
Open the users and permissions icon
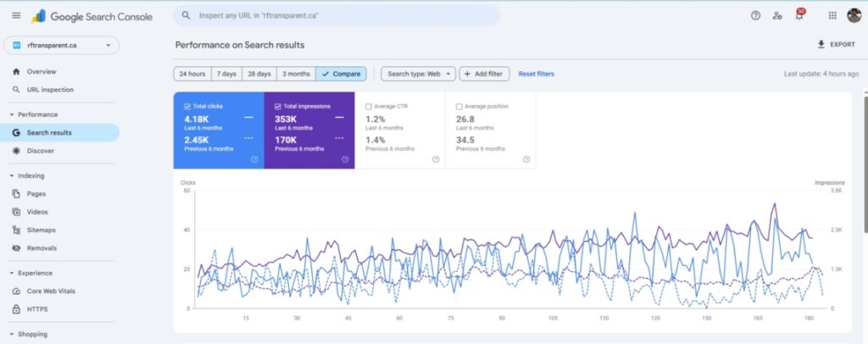[x=777, y=15]
